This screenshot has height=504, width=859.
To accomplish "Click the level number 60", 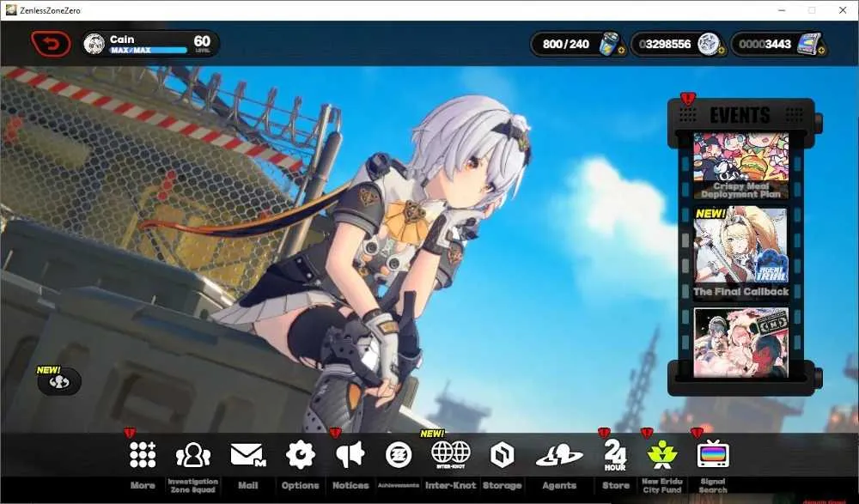I will 202,41.
